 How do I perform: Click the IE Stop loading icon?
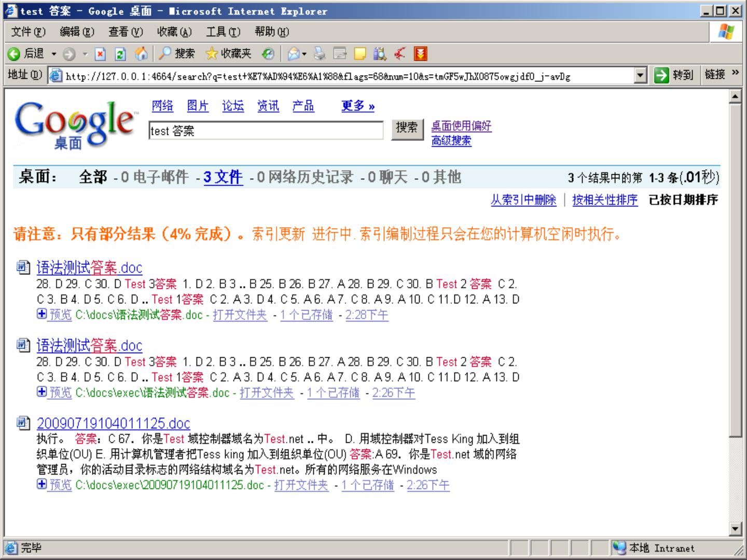(x=101, y=54)
